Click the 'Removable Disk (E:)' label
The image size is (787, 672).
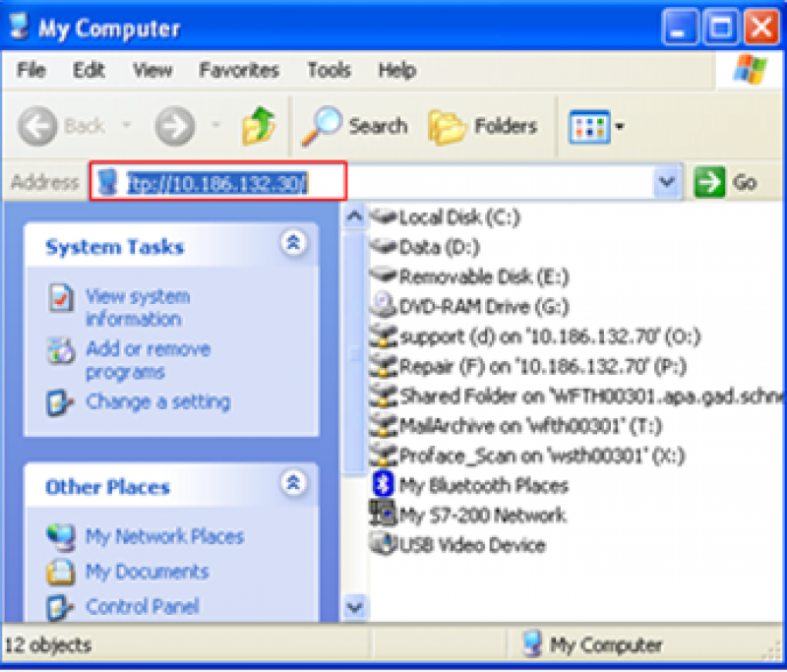[484, 277]
